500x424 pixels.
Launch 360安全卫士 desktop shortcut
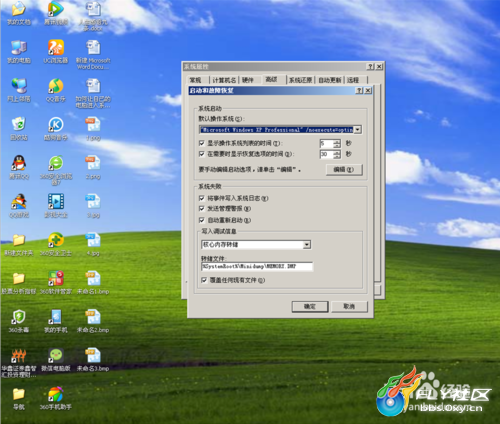tap(56, 240)
